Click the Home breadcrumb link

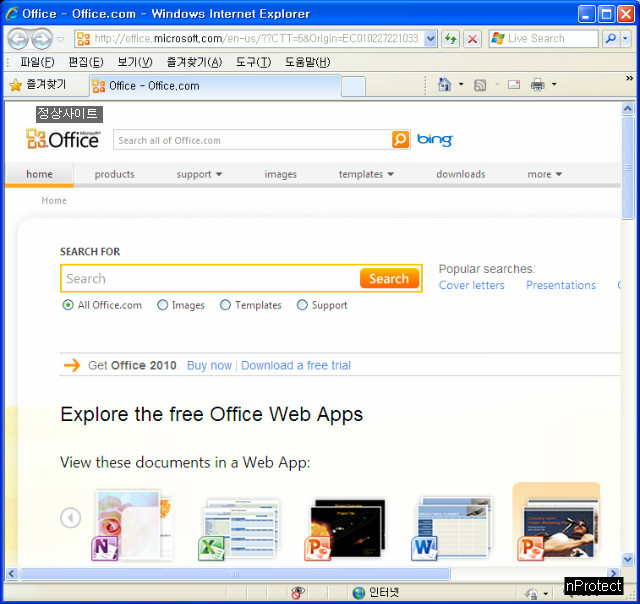click(x=54, y=200)
